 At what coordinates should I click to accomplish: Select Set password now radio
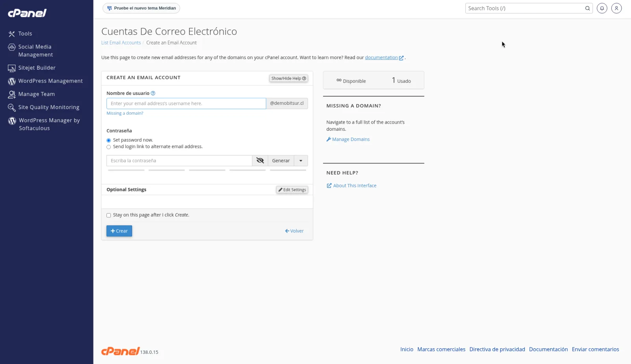coord(108,141)
